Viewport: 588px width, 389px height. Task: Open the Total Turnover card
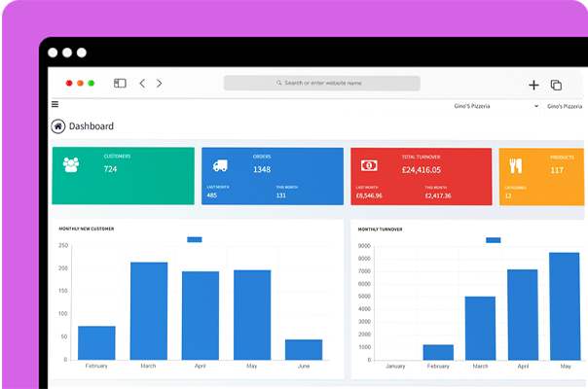click(x=422, y=177)
